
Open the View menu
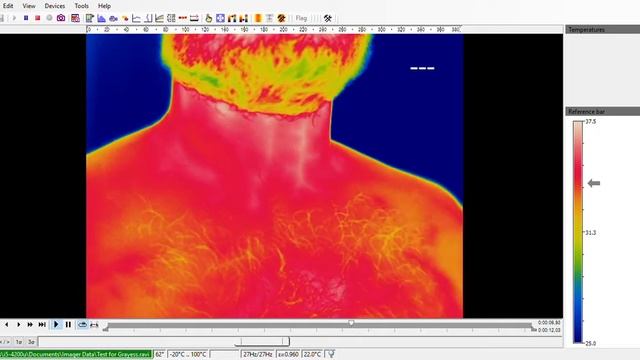[x=29, y=6]
